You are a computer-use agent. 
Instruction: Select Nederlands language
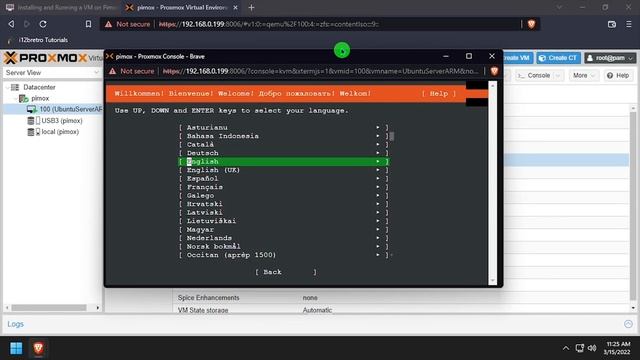pos(284,238)
